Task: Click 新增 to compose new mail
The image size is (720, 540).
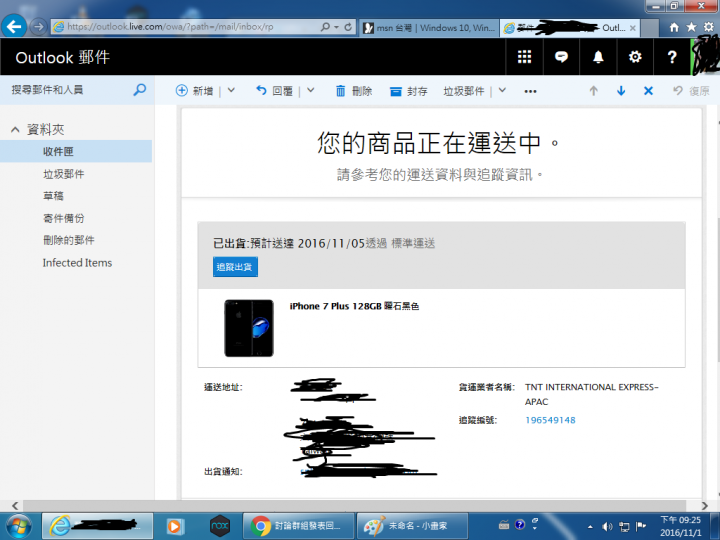Action: click(x=195, y=91)
